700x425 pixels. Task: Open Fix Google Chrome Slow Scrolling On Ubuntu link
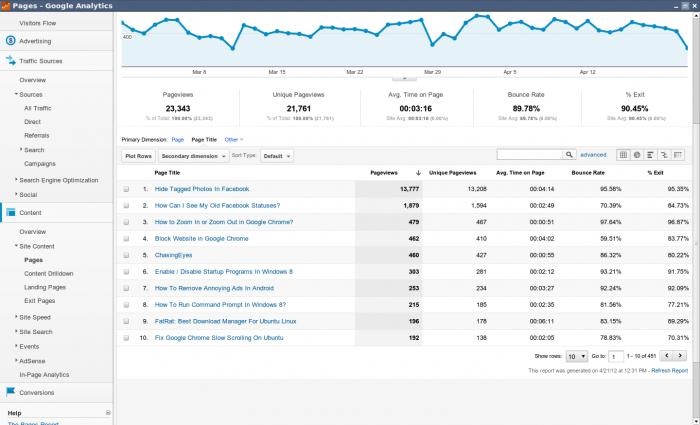tap(219, 338)
